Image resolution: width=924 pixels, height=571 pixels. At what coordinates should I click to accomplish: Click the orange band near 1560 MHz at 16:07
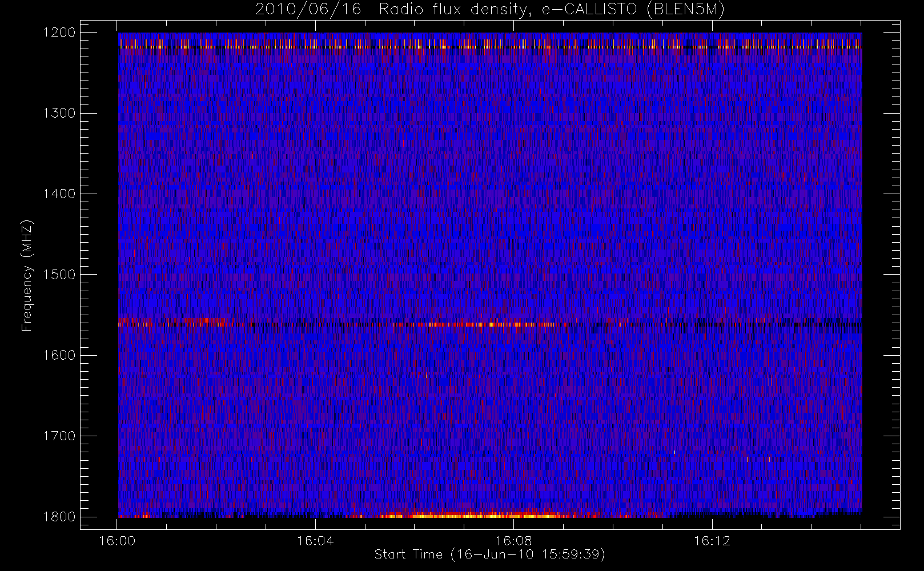coord(485,324)
